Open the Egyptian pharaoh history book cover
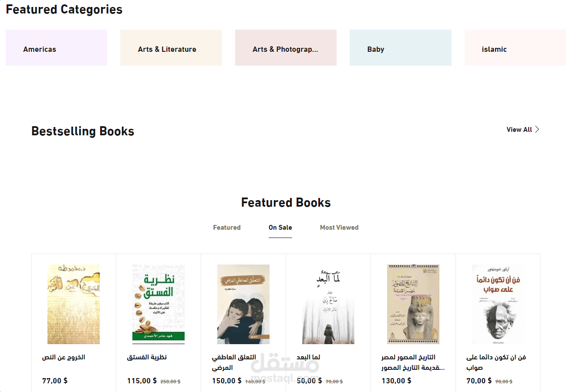570x392 pixels. coord(413,304)
